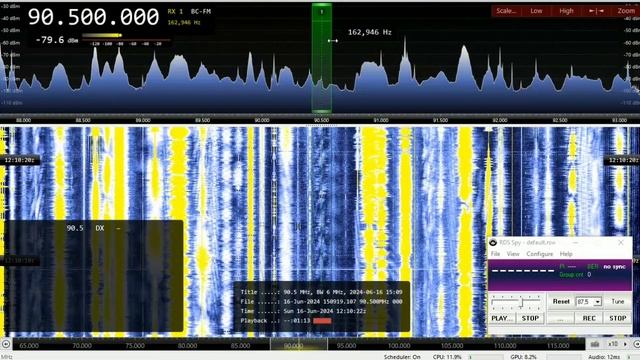Click the Audio: 12ms status entry

[604, 357]
